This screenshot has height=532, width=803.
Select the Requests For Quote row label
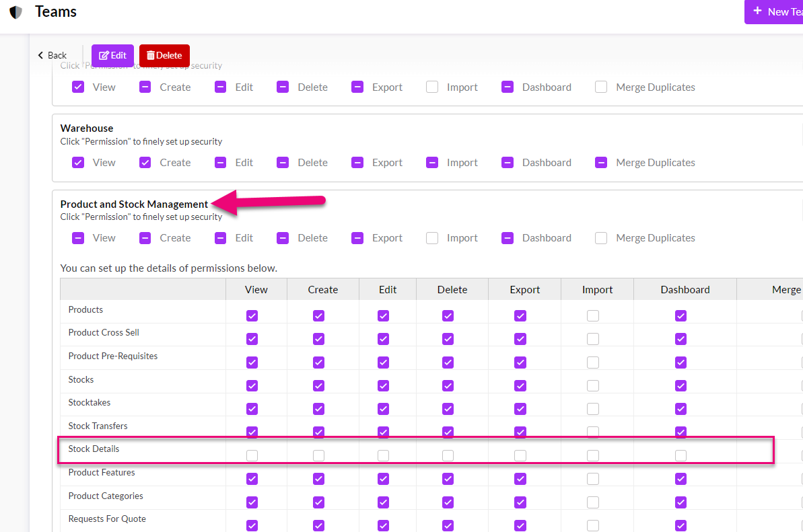pos(107,519)
